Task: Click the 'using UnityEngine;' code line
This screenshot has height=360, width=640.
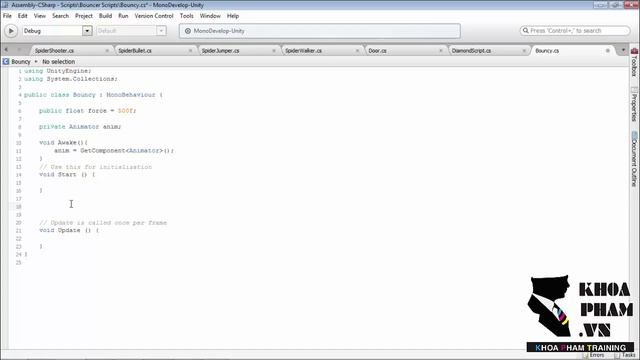Action: (x=58, y=71)
